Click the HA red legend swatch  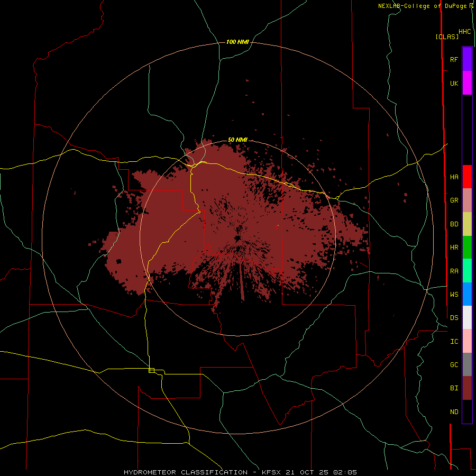(x=467, y=177)
